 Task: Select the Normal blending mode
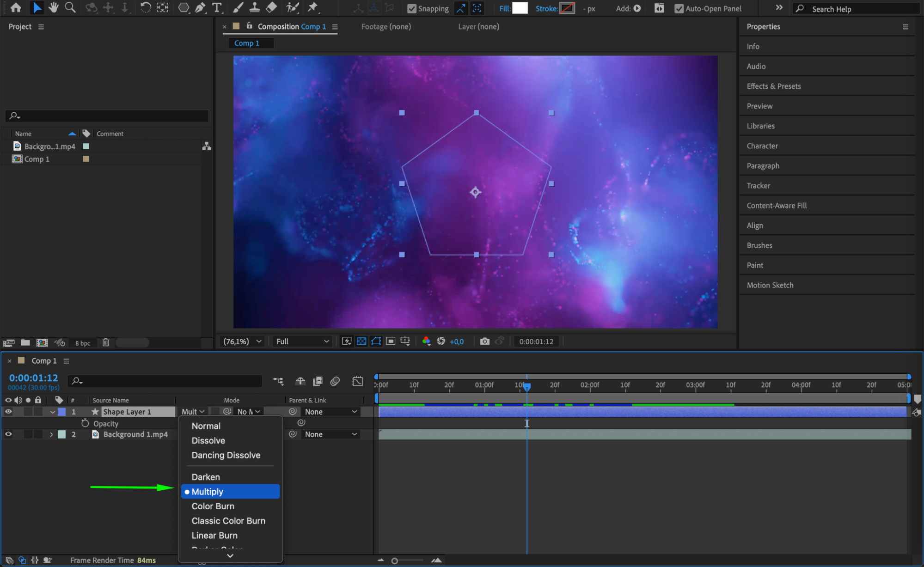click(206, 426)
